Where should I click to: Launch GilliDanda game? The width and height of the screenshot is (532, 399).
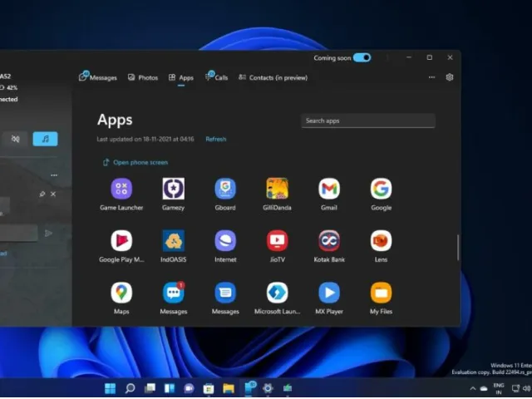tap(277, 189)
